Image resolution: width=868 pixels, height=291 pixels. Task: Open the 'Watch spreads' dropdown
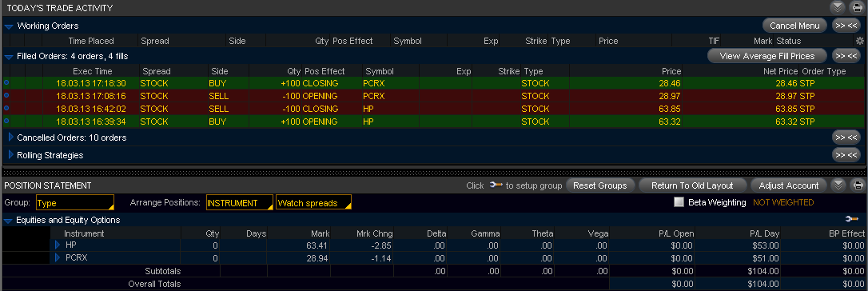(313, 202)
